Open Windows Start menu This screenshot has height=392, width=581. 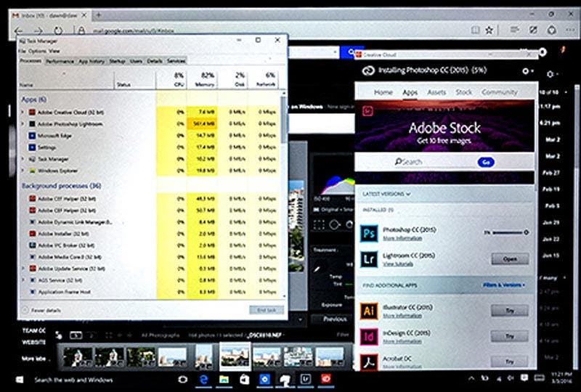(20, 380)
